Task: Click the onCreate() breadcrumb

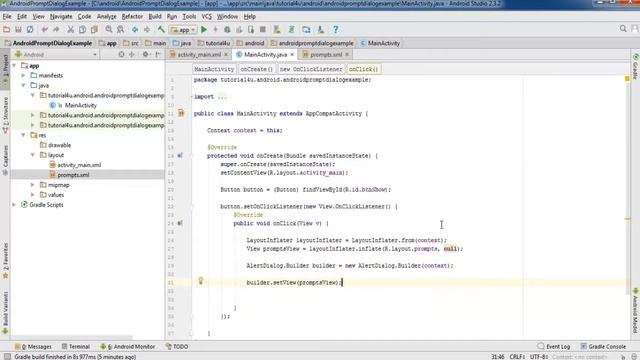Action: pos(256,69)
